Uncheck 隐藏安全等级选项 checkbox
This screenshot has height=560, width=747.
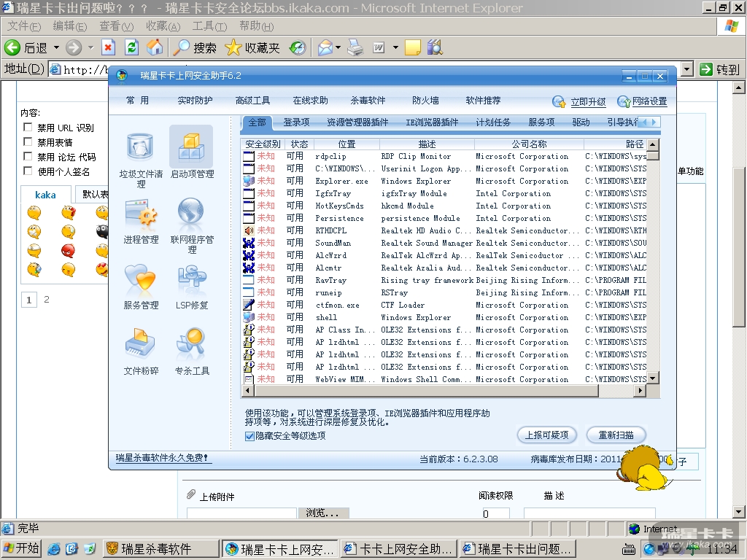coord(249,436)
